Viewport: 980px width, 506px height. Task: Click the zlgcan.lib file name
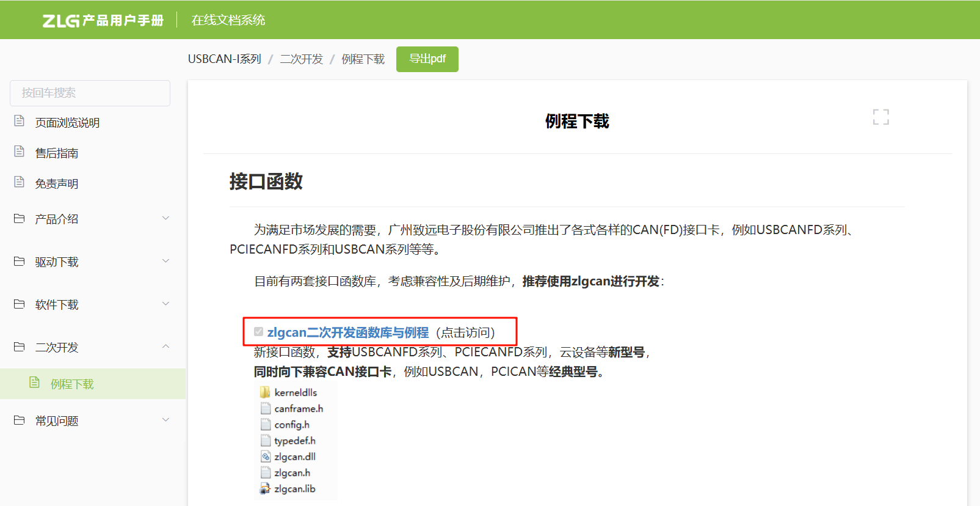(295, 488)
